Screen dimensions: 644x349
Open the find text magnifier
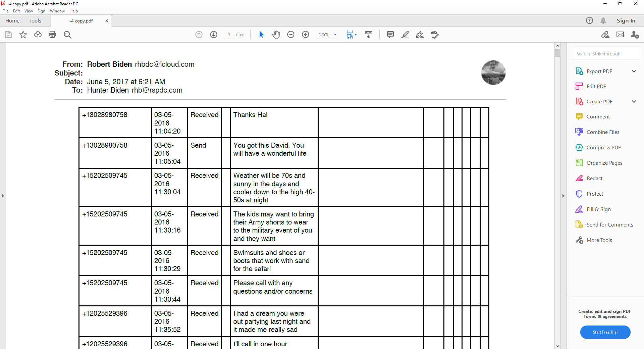(67, 35)
